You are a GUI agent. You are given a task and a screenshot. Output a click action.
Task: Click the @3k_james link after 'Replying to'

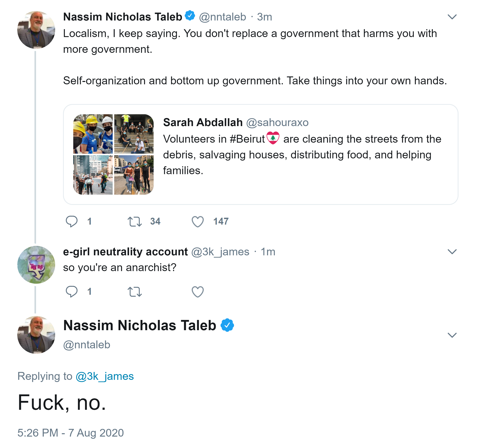[x=105, y=376]
